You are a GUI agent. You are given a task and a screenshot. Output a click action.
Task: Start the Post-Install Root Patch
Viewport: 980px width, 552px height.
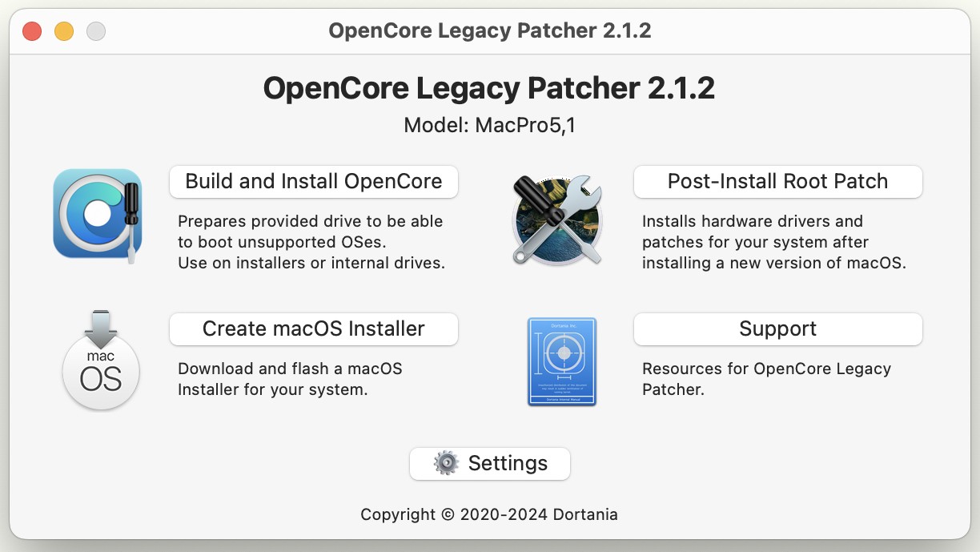[x=778, y=181]
